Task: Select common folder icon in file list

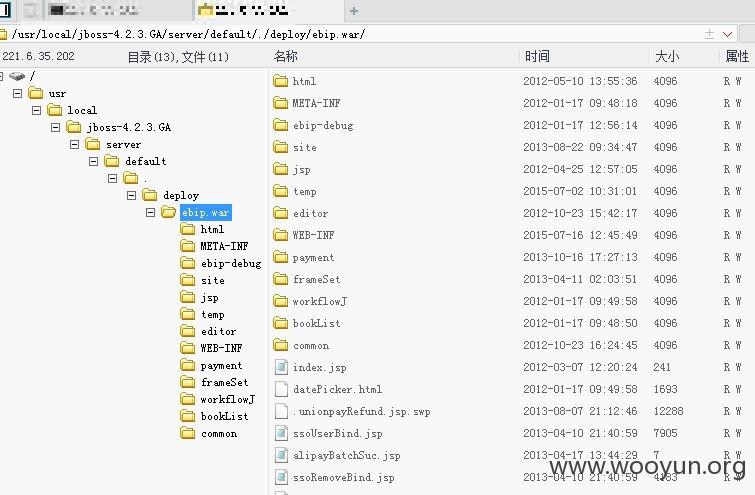Action: pos(280,345)
